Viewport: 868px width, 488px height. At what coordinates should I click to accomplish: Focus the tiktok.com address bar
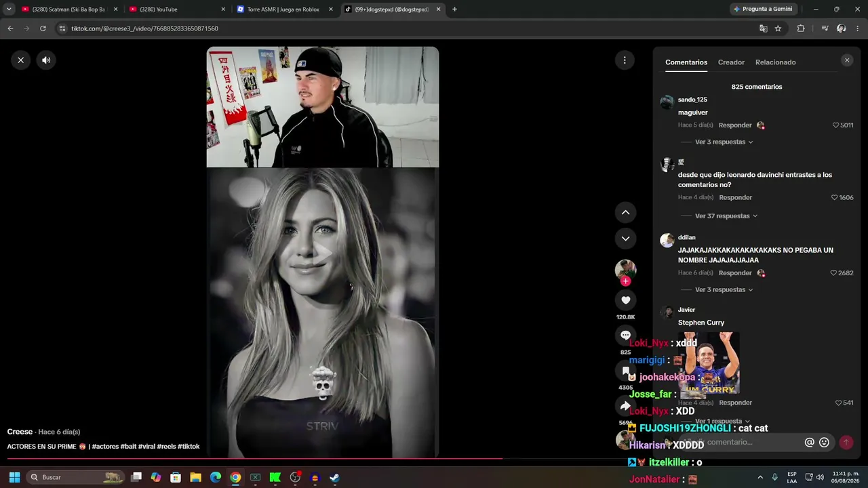(407, 28)
